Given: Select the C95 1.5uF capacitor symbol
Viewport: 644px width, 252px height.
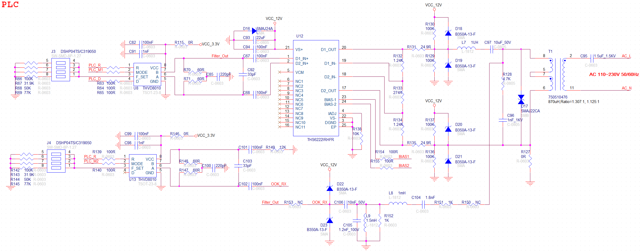Looking at the screenshot, I should (x=592, y=58).
